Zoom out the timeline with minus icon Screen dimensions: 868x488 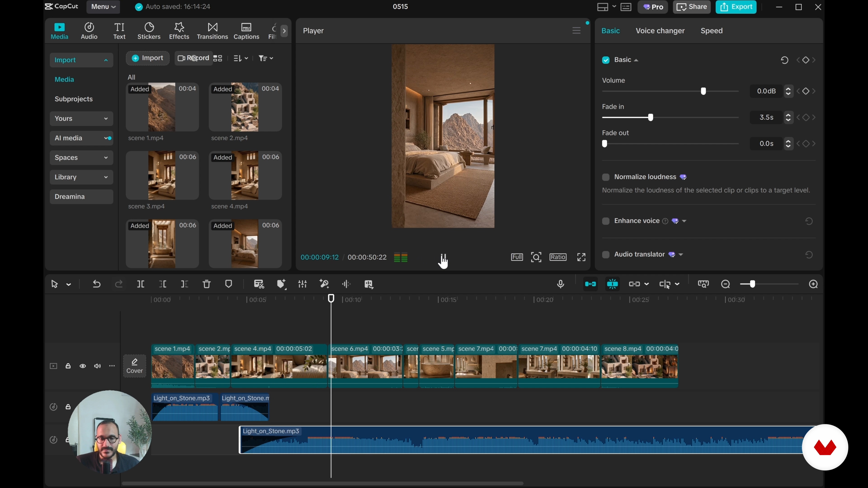[x=725, y=284]
